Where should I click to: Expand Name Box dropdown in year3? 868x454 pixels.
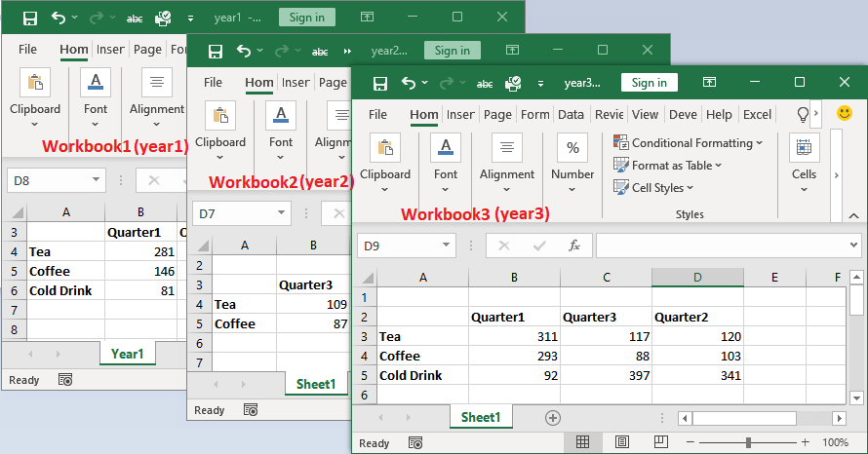pos(446,245)
